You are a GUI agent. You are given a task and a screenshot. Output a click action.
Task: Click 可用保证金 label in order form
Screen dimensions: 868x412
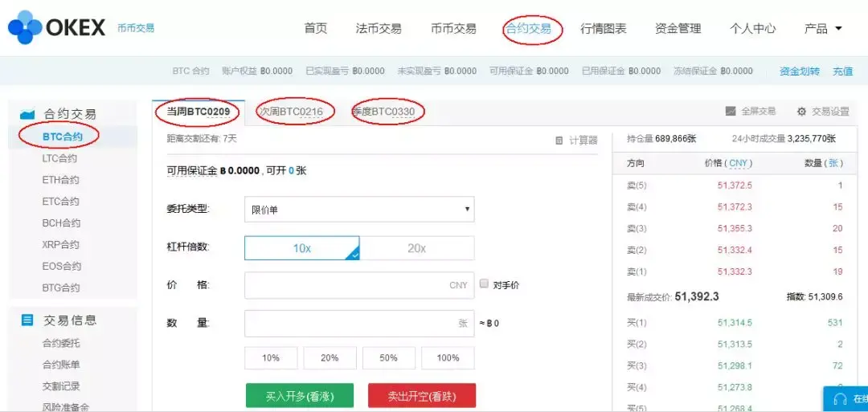point(191,171)
